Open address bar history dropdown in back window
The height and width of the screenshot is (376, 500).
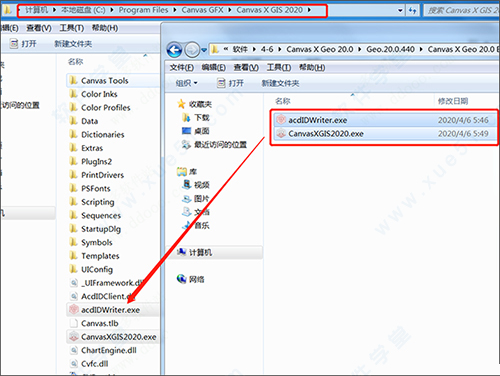coord(400,11)
